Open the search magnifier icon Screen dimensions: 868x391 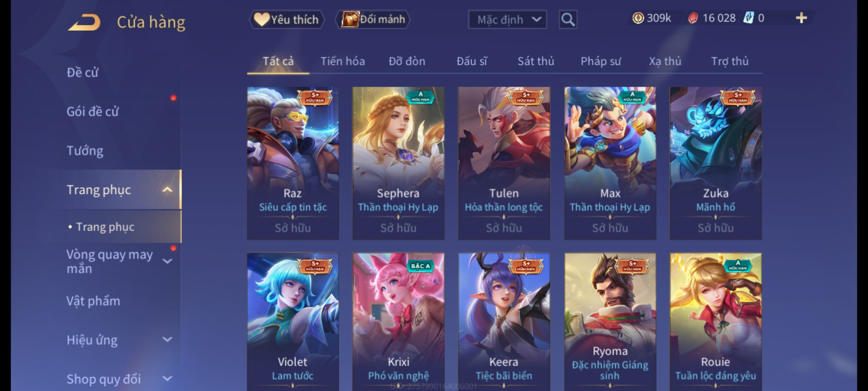coord(568,20)
